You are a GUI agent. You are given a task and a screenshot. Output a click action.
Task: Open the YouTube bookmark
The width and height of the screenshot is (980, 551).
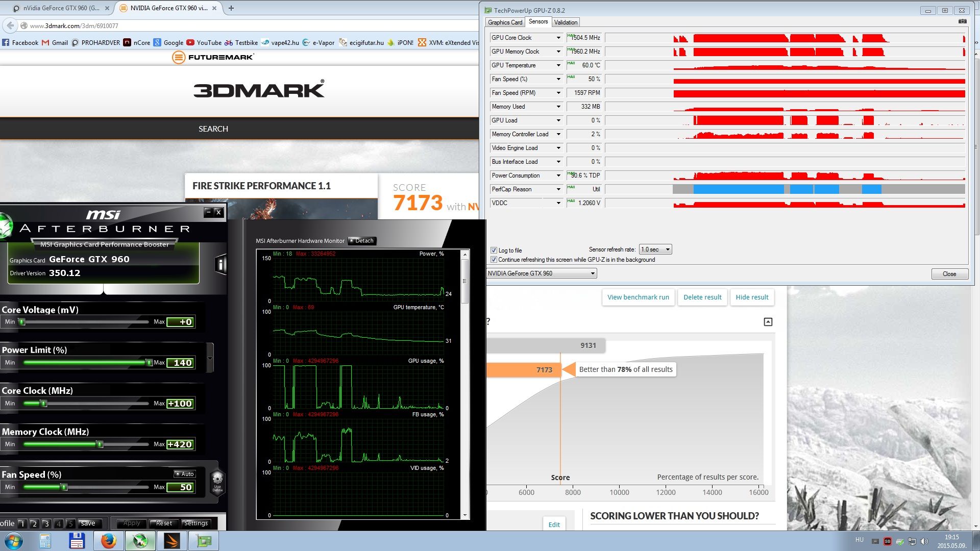(x=204, y=42)
